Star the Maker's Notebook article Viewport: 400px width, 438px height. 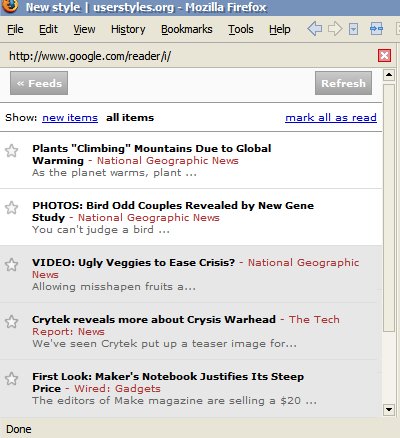point(12,379)
